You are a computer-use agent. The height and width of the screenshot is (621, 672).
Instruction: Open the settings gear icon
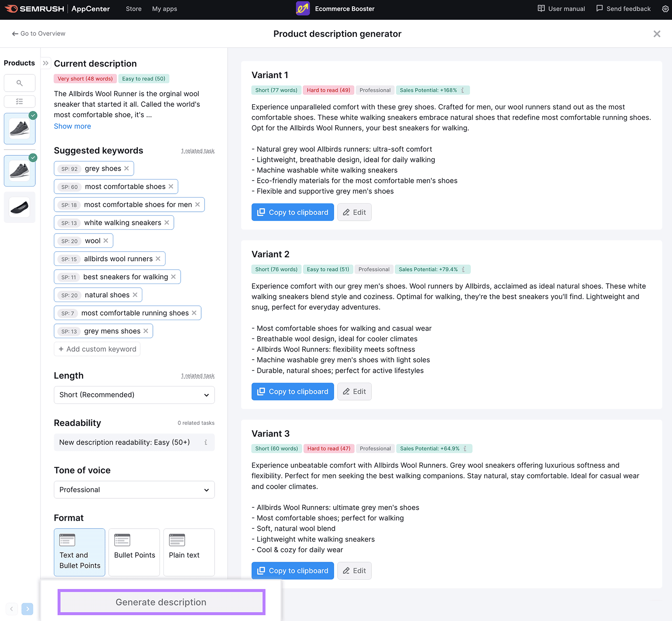pos(665,9)
